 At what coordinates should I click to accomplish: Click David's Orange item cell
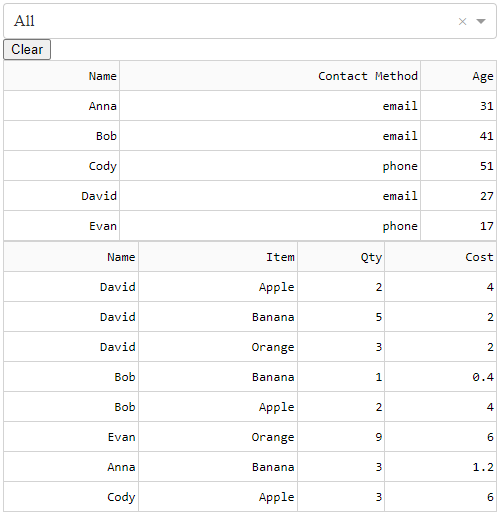(x=218, y=347)
